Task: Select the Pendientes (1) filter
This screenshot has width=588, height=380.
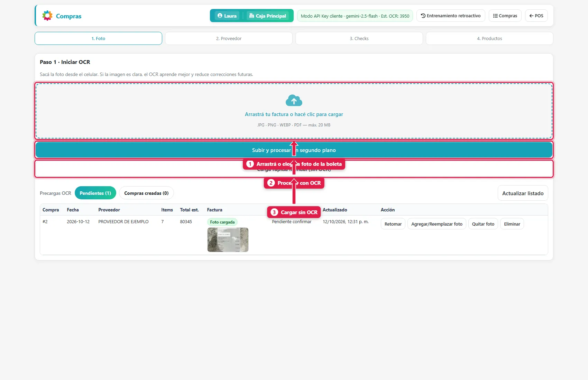Action: click(x=95, y=193)
